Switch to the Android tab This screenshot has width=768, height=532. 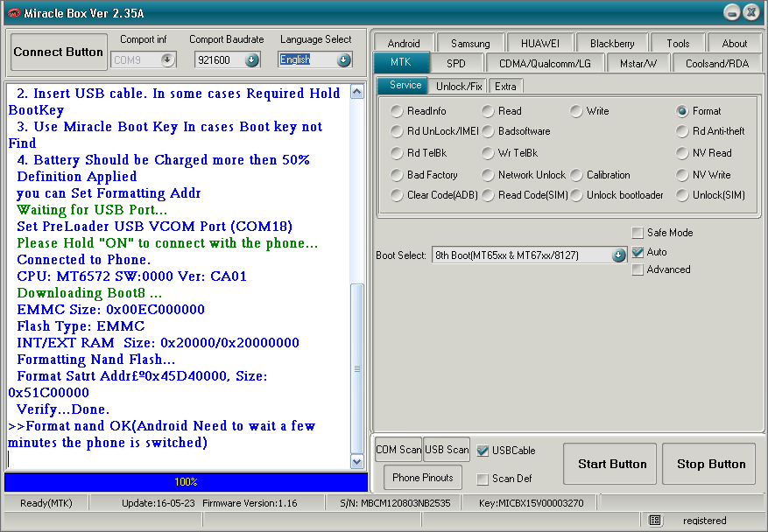coord(404,43)
